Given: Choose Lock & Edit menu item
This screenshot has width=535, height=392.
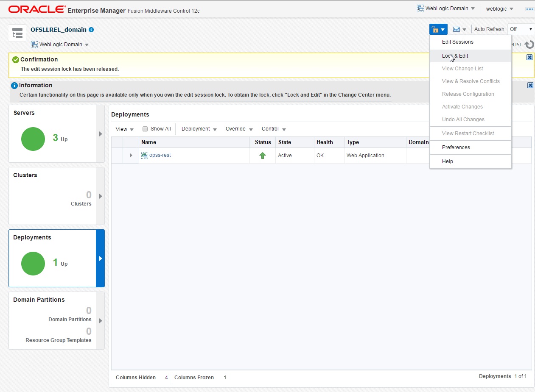Looking at the screenshot, I should 470,56.
